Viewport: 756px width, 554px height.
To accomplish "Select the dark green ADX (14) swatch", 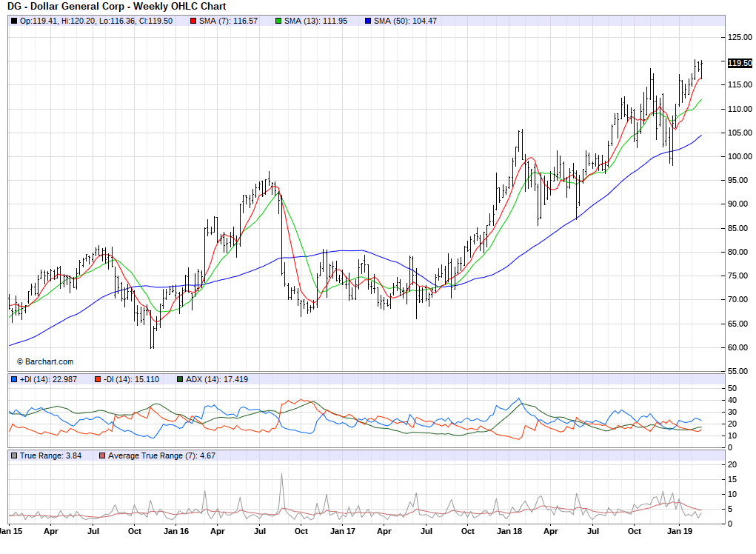I will pos(180,380).
